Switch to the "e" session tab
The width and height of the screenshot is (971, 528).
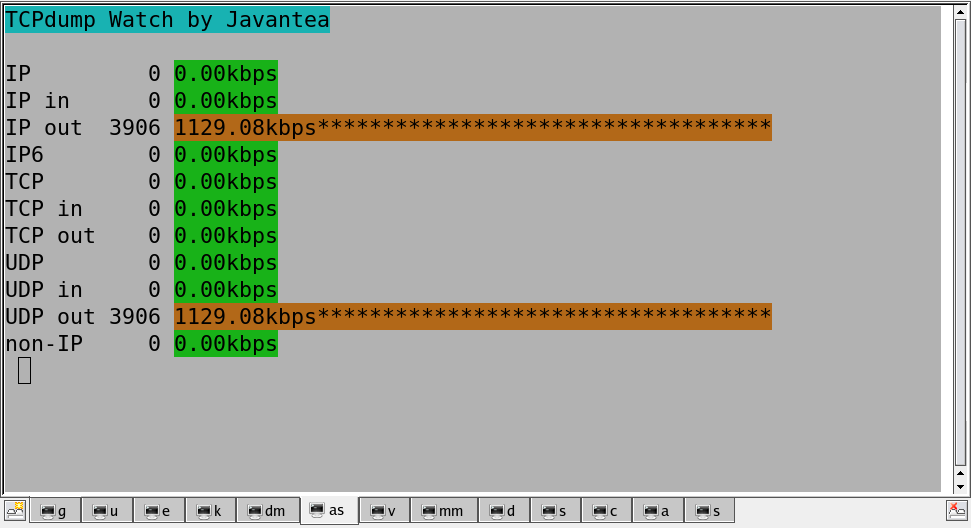[x=159, y=511]
